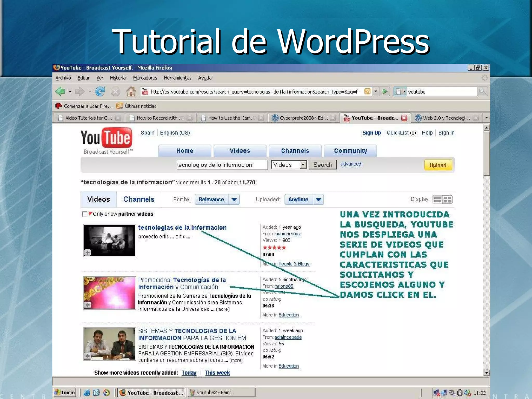Open the advanced search link
The width and height of the screenshot is (532, 399).
click(351, 164)
